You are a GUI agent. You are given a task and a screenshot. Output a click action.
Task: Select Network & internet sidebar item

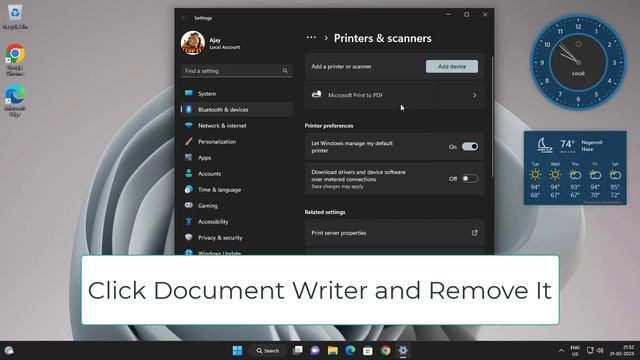point(237,125)
